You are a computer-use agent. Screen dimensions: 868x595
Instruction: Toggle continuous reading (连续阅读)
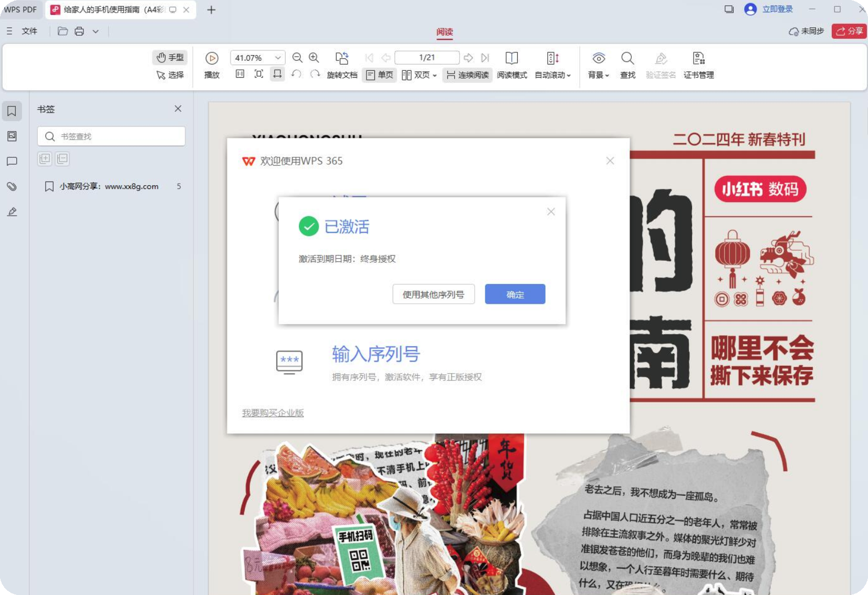467,75
